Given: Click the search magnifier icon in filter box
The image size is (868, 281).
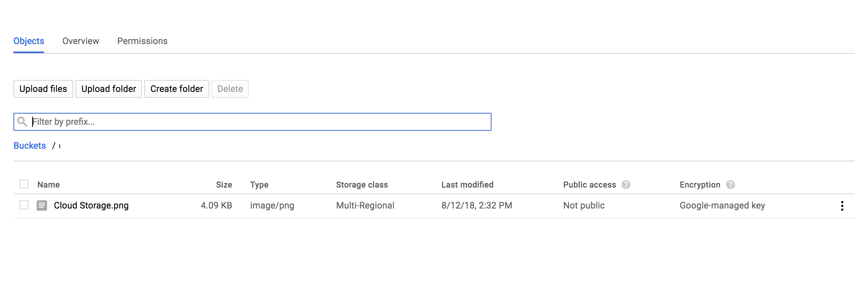Looking at the screenshot, I should [22, 122].
